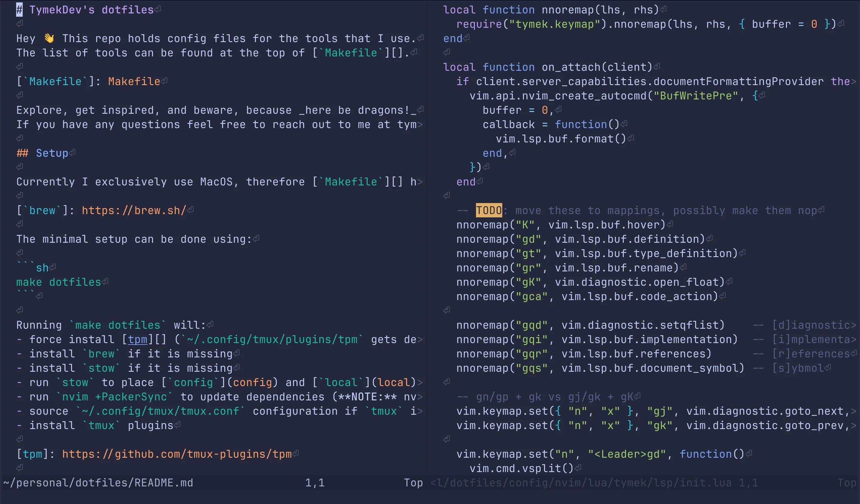Click 'The minimal setup can be done using:' line
The image size is (860, 504).
(x=134, y=239)
